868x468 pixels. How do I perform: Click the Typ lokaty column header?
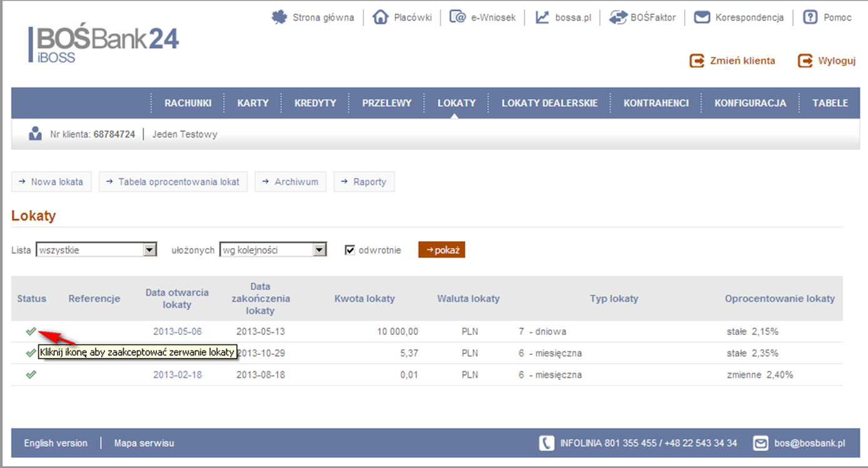pos(614,298)
